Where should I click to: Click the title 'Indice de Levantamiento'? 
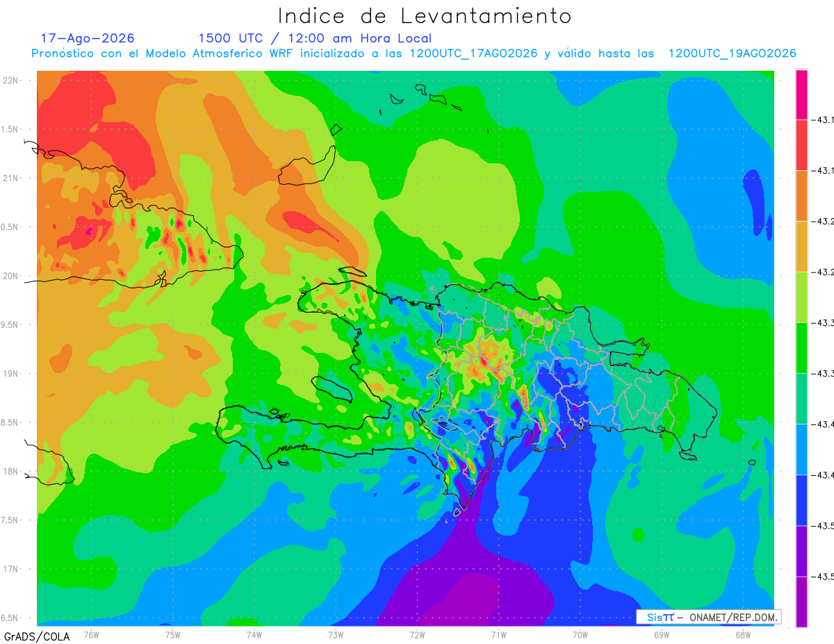coord(425,16)
